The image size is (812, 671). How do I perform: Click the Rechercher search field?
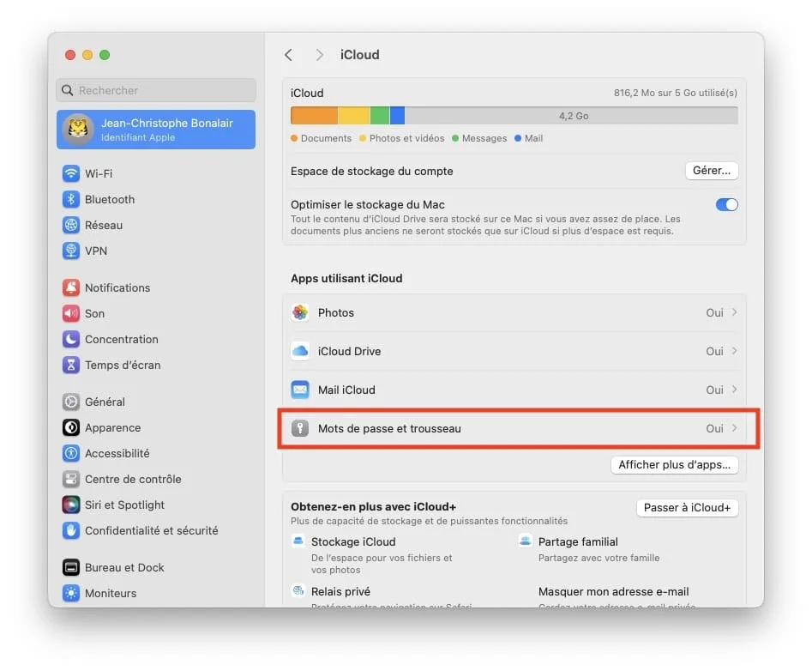coord(156,91)
